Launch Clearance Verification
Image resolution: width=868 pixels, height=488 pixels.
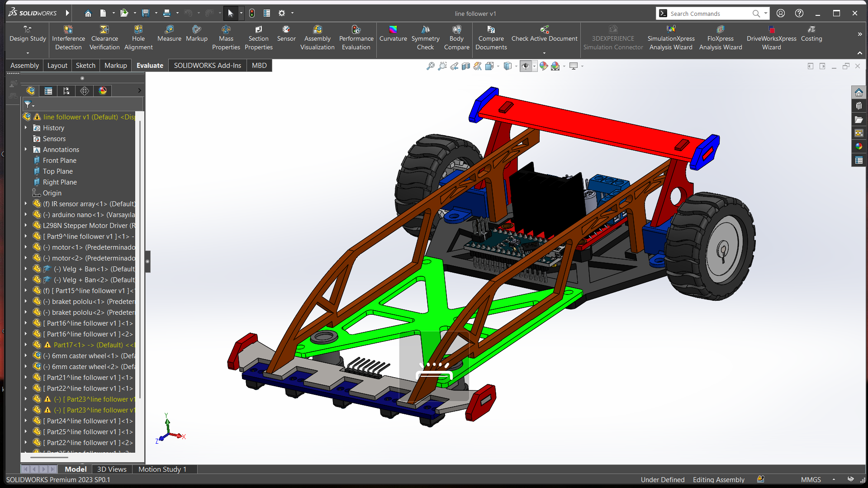pos(104,38)
